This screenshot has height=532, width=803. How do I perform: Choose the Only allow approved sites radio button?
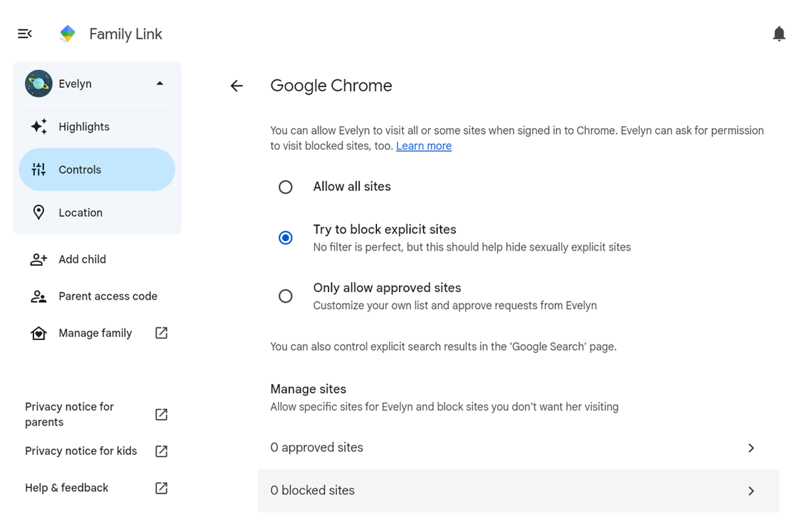coord(285,296)
